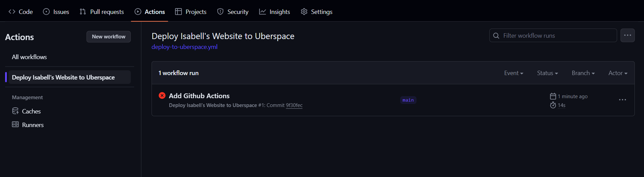Open the workflow options menu next to the filter
644x177 pixels.
pyautogui.click(x=628, y=35)
